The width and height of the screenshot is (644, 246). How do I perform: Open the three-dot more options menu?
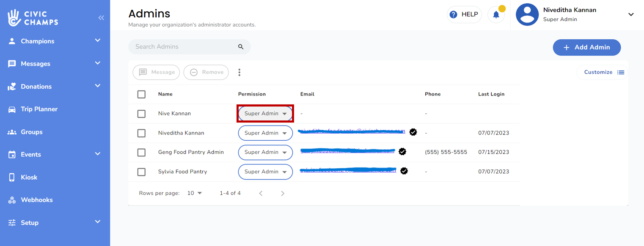click(x=239, y=72)
